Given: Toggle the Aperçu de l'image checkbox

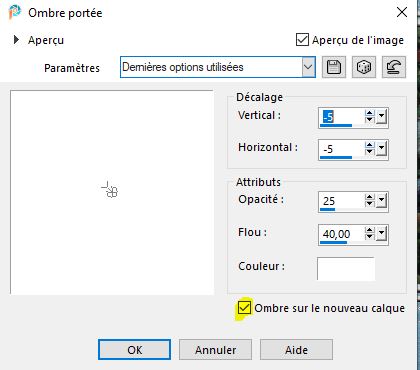Looking at the screenshot, I should coord(302,40).
